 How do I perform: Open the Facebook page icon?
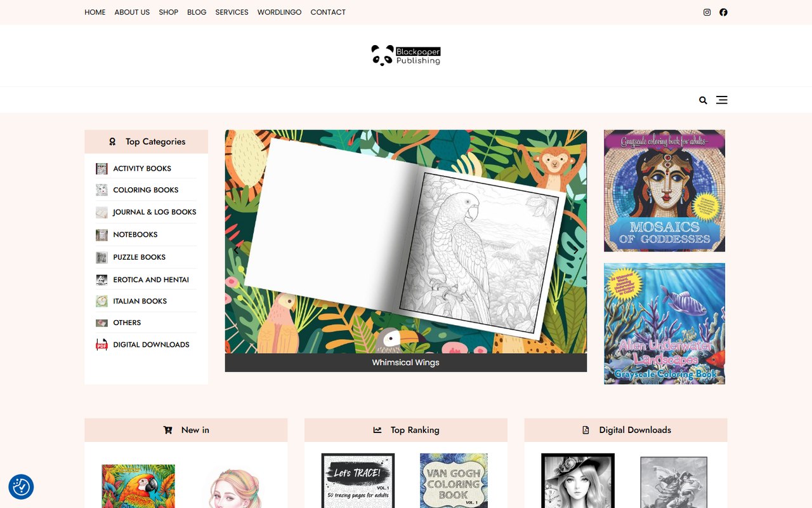[x=723, y=12]
